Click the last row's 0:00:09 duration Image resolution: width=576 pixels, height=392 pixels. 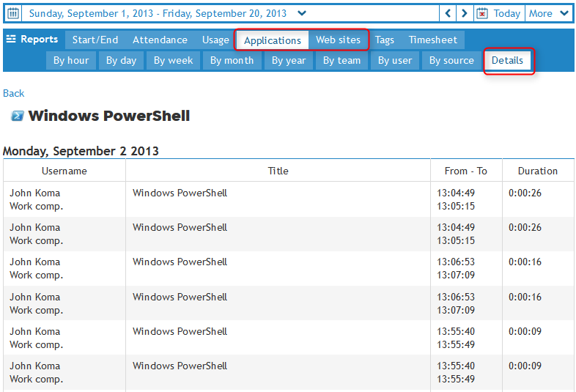(x=525, y=366)
